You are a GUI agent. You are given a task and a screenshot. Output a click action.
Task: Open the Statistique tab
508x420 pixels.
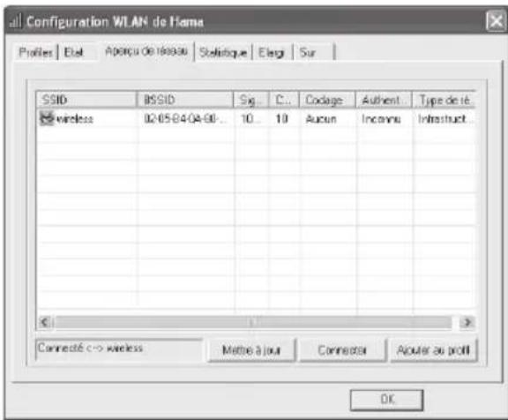tap(223, 53)
